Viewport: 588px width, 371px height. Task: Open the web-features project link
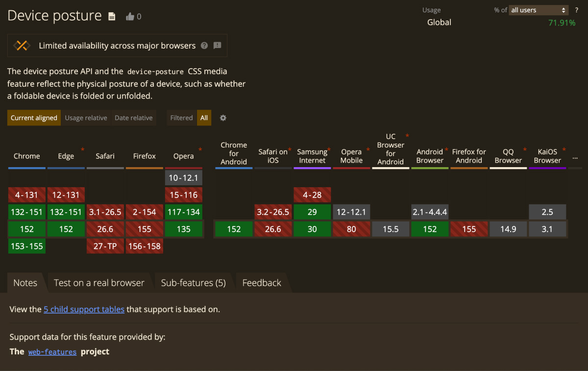[x=52, y=352]
